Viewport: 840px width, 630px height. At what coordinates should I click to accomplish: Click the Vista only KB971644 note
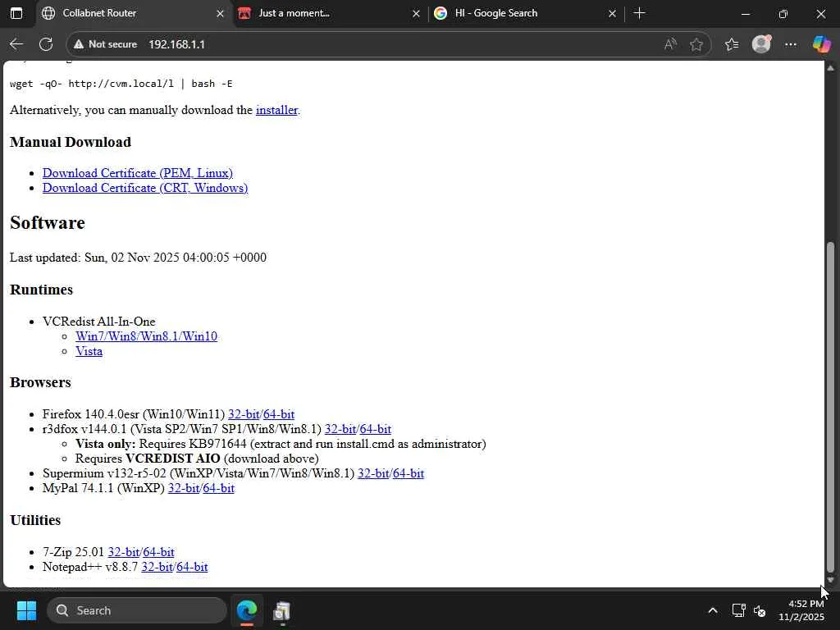[281, 444]
